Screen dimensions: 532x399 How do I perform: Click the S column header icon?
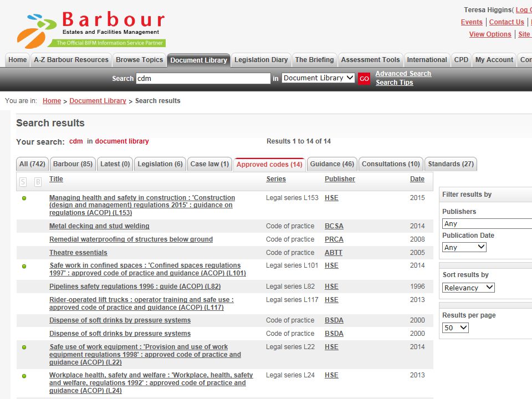[x=23, y=182]
